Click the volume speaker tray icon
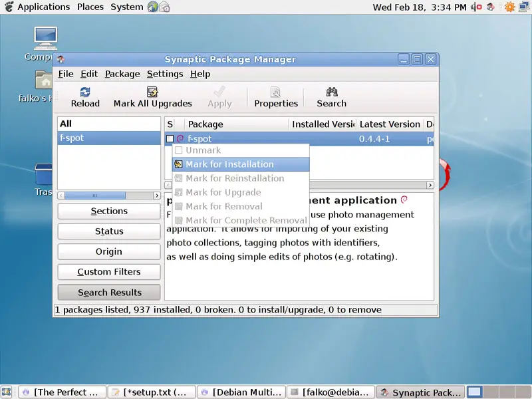Screen dimensions: 532x399 click(x=476, y=7)
